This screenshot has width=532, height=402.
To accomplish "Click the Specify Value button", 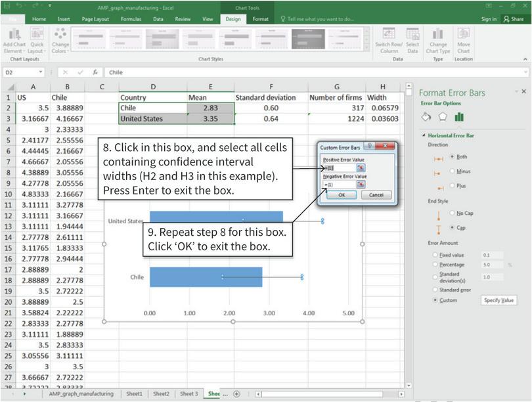I will tap(499, 300).
